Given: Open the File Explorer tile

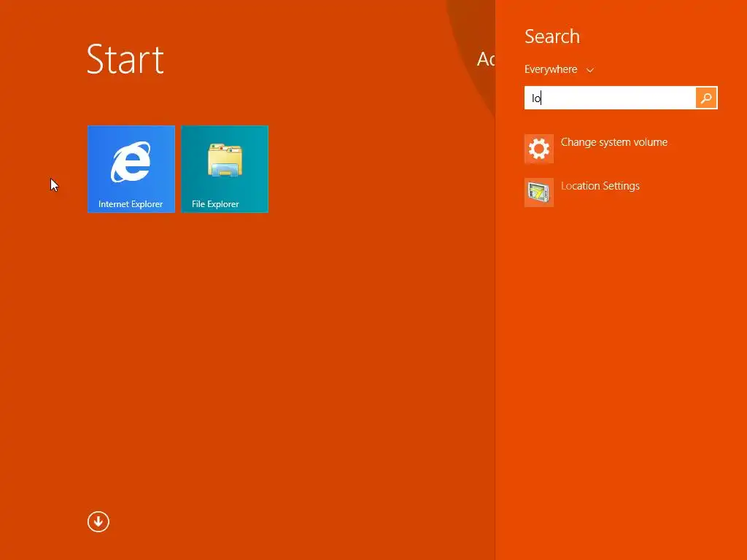Looking at the screenshot, I should (225, 169).
